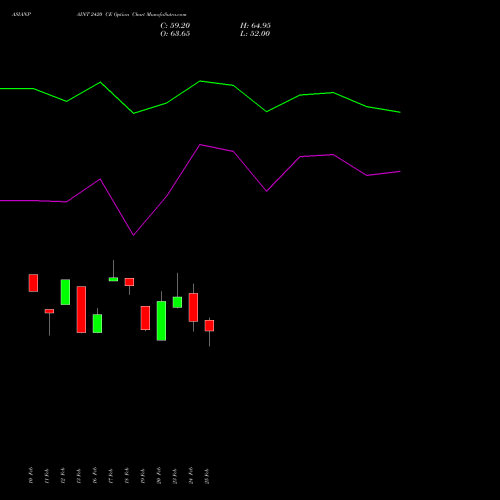Click the 20 Feb date axis label

[x=159, y=475]
